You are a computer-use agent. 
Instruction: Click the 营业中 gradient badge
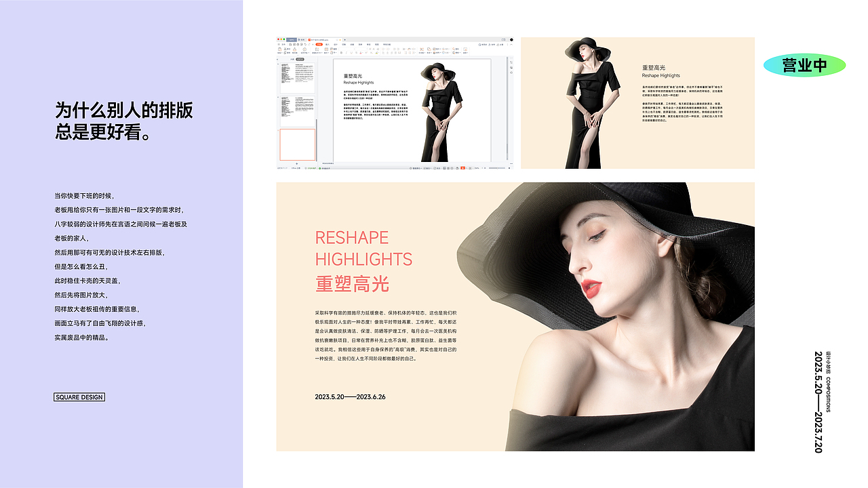(805, 65)
